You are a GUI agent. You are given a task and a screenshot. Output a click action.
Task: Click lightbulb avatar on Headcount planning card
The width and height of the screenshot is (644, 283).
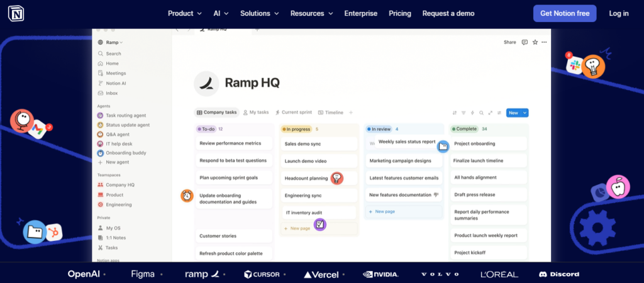337,178
